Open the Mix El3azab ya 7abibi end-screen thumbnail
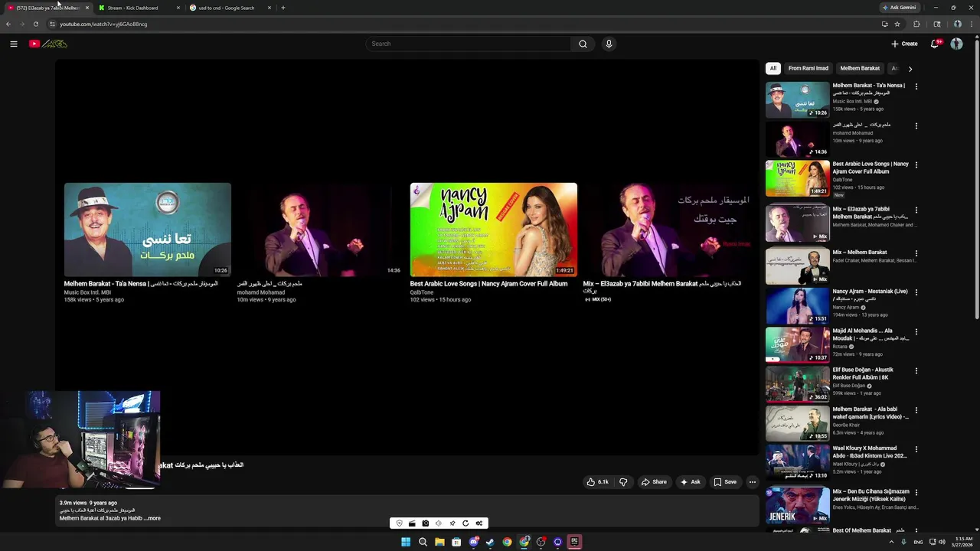Viewport: 980px width, 551px height. (667, 230)
